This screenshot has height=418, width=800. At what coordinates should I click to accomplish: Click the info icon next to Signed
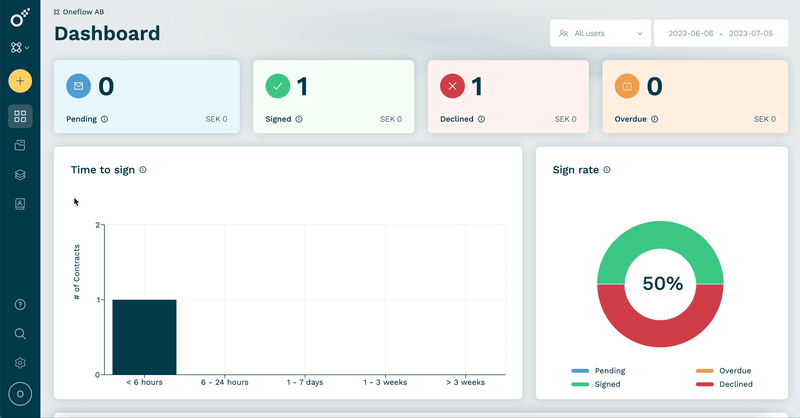pos(299,119)
